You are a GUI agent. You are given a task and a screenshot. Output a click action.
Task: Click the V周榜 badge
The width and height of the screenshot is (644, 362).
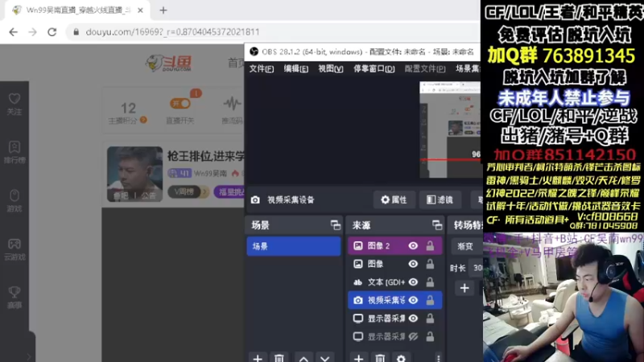[185, 191]
